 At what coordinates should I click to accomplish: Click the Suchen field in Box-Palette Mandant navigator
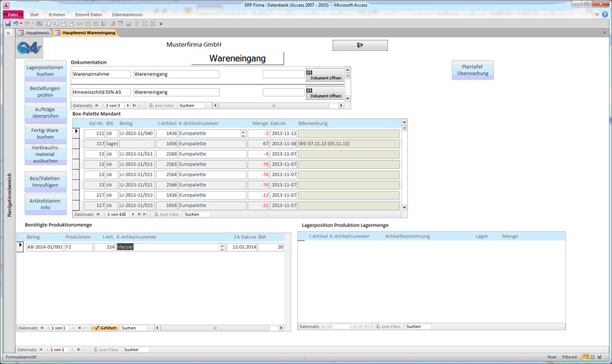[196, 214]
